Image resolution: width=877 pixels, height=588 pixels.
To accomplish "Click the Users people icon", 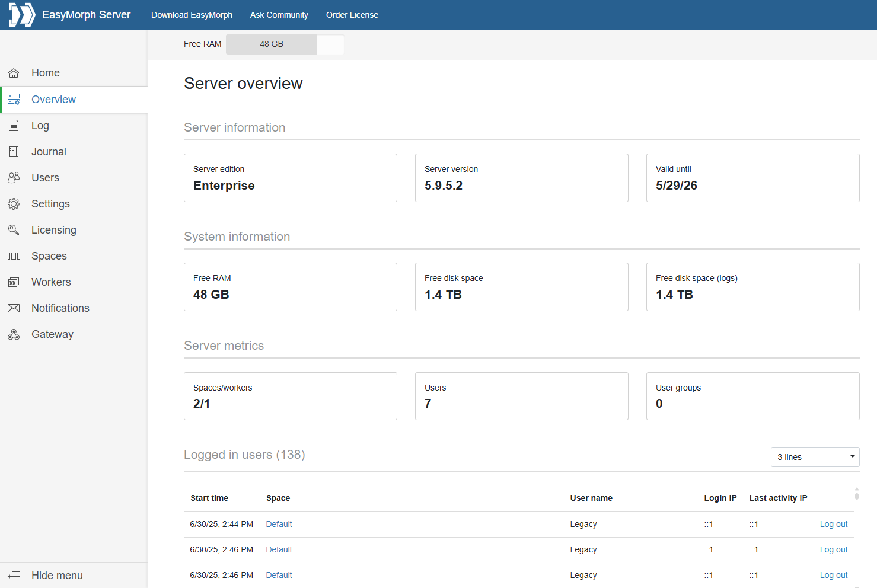I will pos(14,178).
